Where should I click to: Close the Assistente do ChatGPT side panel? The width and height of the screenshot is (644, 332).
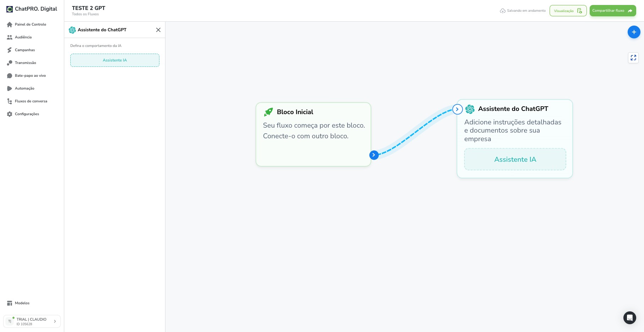(158, 30)
